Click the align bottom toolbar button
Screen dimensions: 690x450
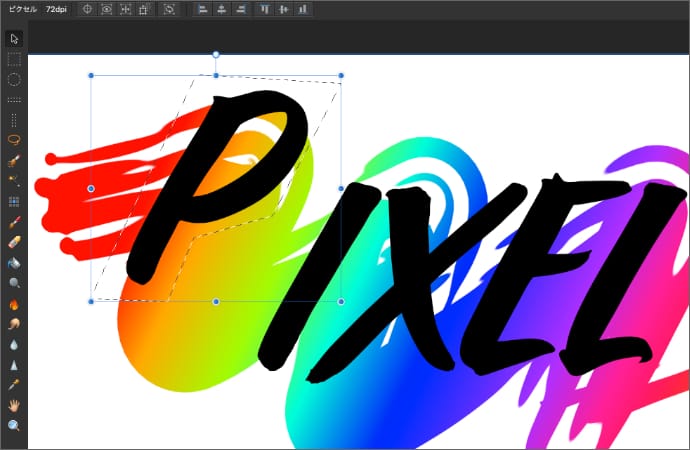302,9
